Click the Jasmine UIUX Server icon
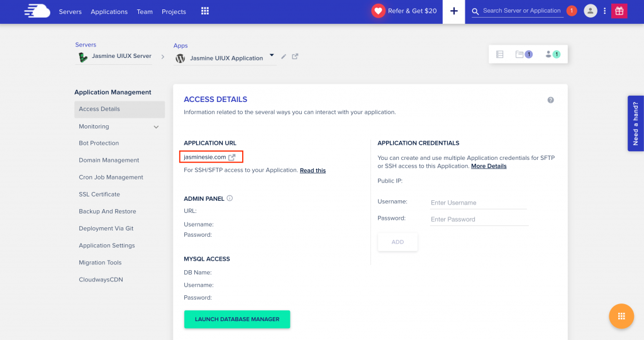Screen dimensions: 644x340 pos(83,57)
